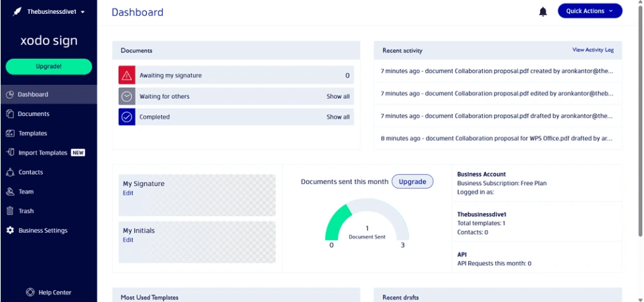The image size is (644, 302).
Task: Click the Dashboard pie-chart icon in sidebar
Action: pyautogui.click(x=11, y=94)
